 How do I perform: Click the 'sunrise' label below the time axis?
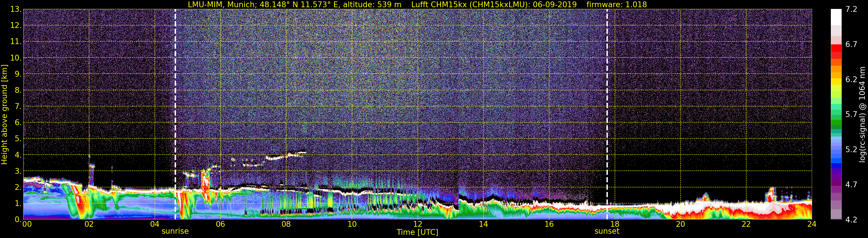coord(175,231)
